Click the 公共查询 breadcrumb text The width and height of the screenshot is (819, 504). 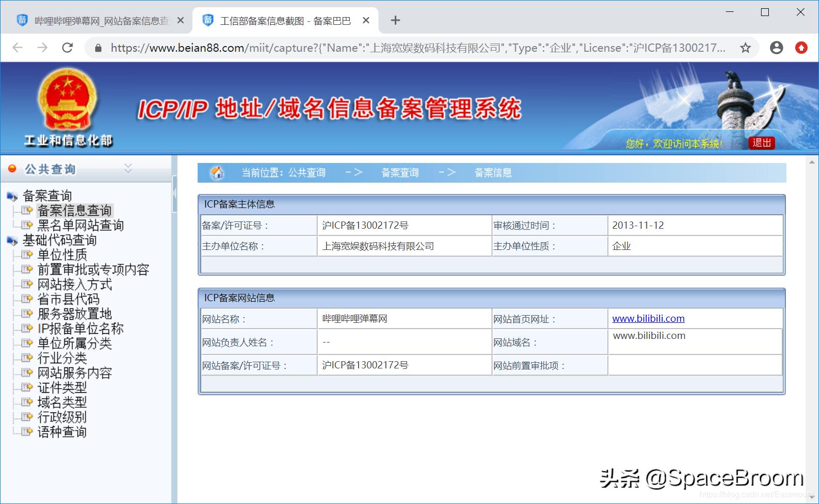[x=307, y=172]
